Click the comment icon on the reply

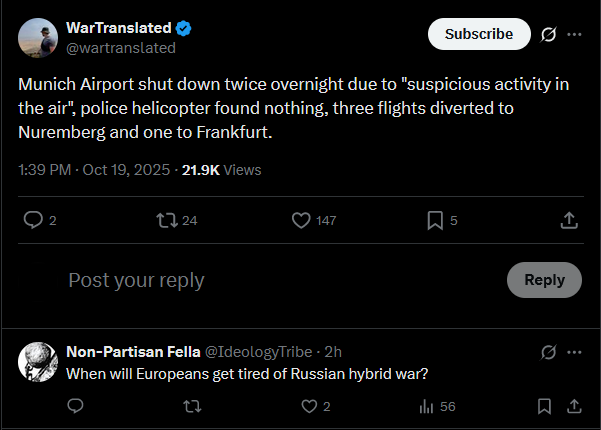(75, 406)
